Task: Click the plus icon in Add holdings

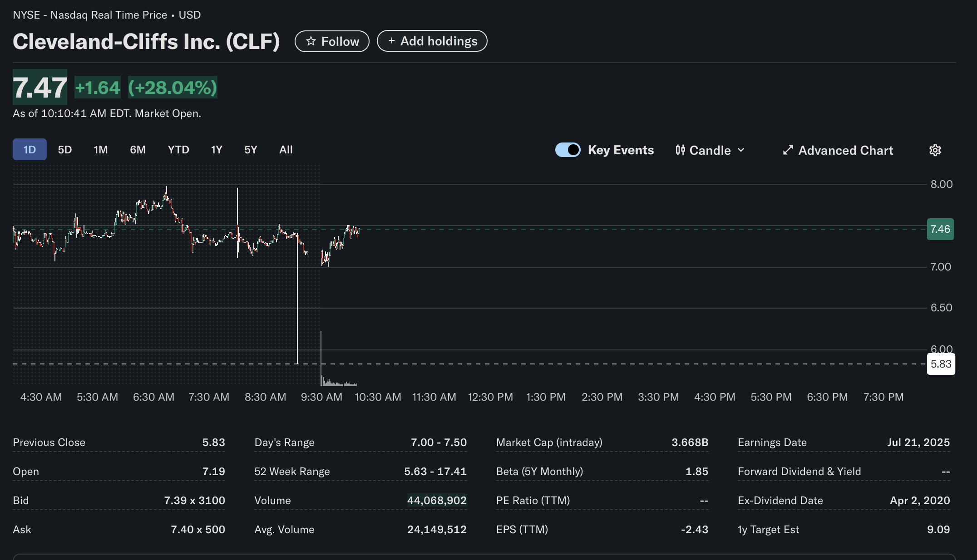Action: (392, 41)
